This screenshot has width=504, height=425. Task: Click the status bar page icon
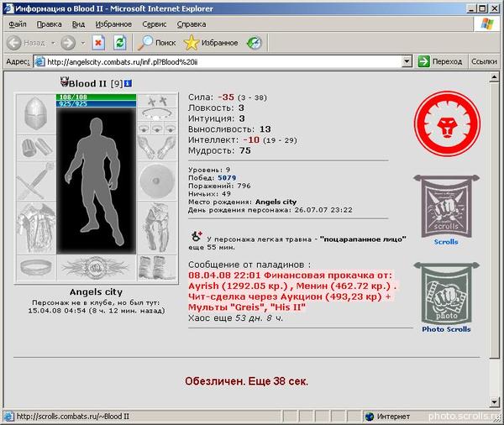(9, 417)
